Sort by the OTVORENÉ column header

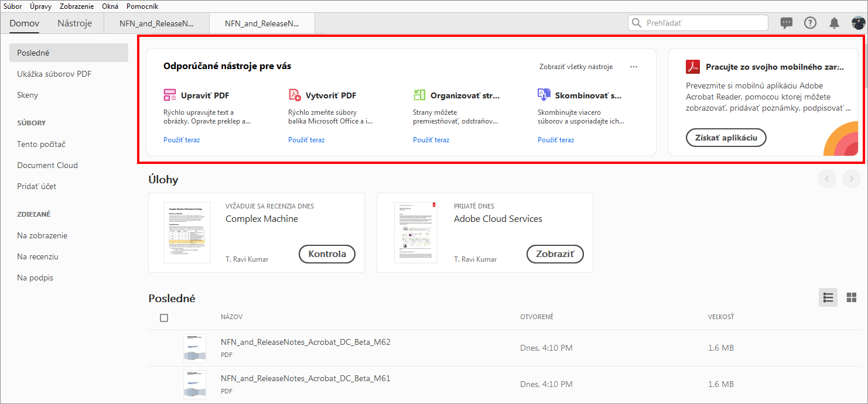tap(537, 317)
